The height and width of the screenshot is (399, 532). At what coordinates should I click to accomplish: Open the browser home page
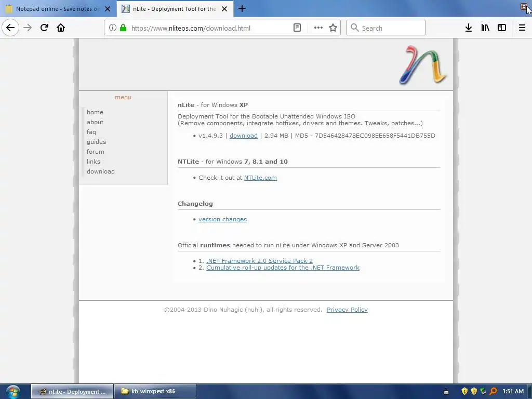tap(61, 28)
